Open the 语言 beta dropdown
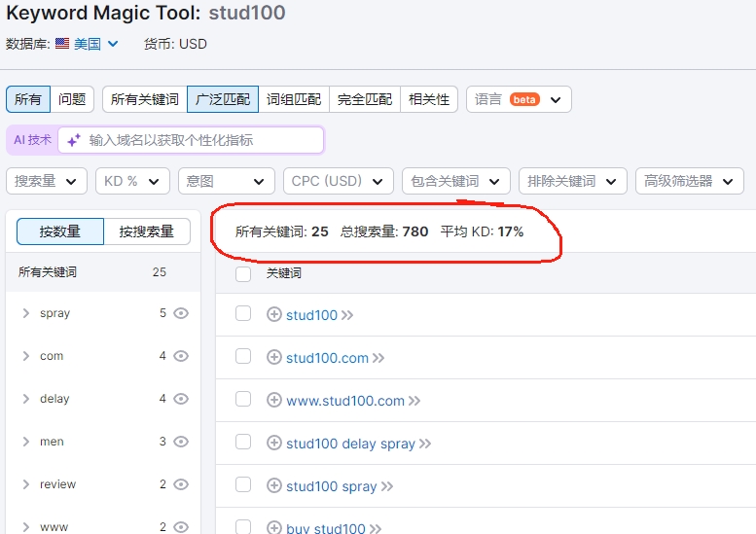This screenshot has height=534, width=756. (x=519, y=99)
